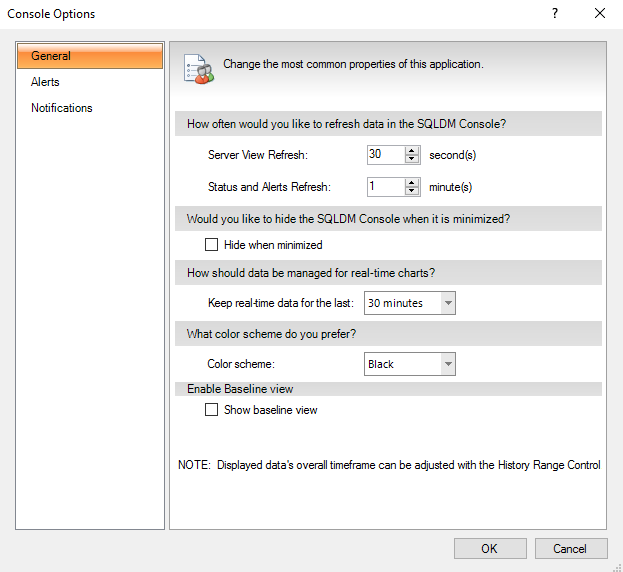Click the Help question mark button
623x572 pixels.
pos(555,14)
